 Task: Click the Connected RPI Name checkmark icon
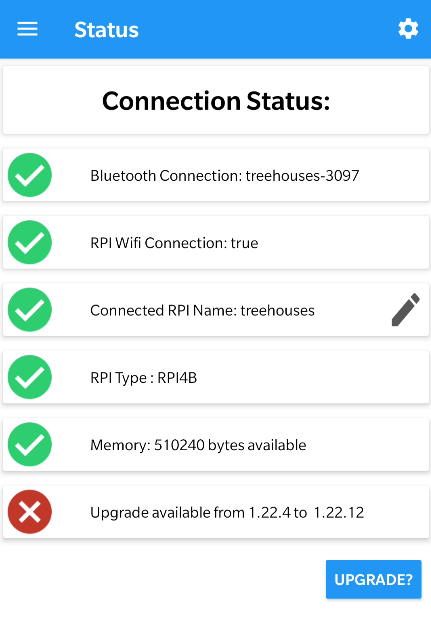pos(30,310)
